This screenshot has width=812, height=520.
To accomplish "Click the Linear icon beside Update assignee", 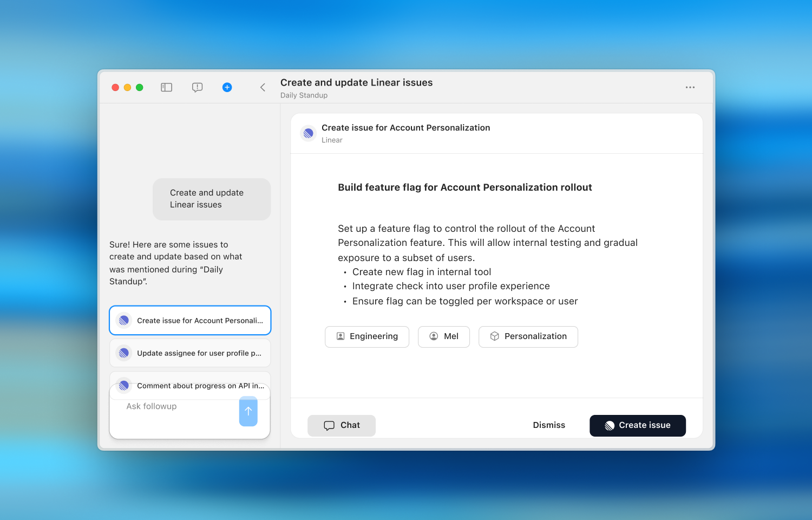I will coord(124,353).
